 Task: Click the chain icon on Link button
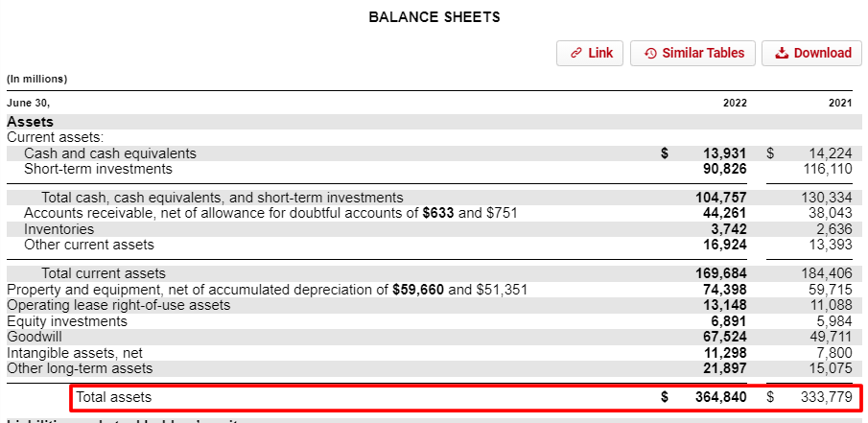coord(575,54)
